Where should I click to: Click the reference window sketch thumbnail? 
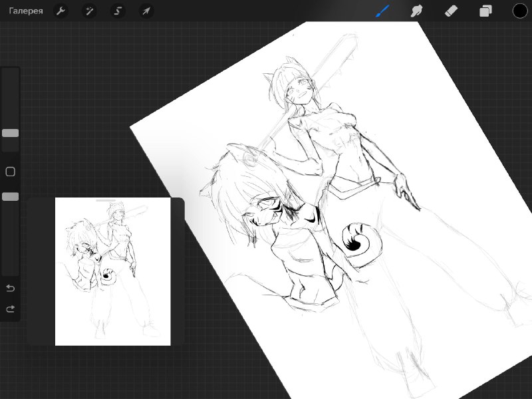(112, 272)
